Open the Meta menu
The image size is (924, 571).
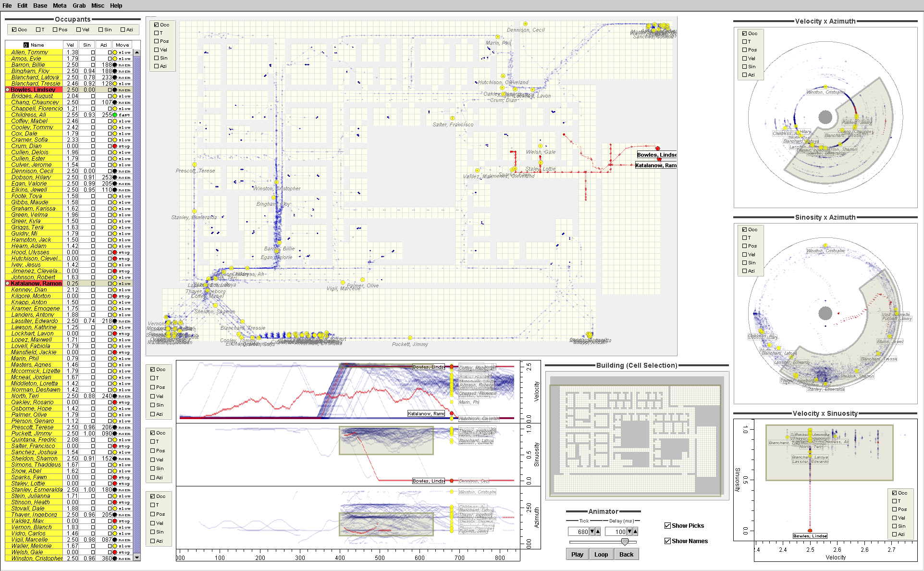pos(60,6)
